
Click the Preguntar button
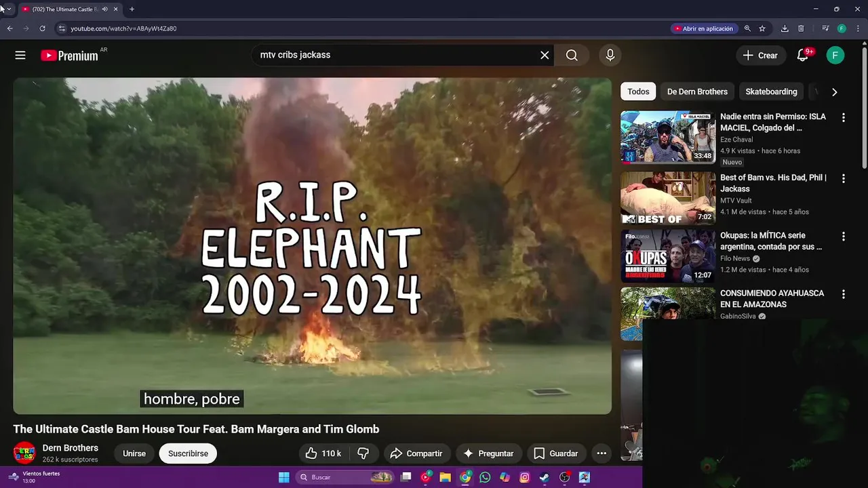coord(488,453)
